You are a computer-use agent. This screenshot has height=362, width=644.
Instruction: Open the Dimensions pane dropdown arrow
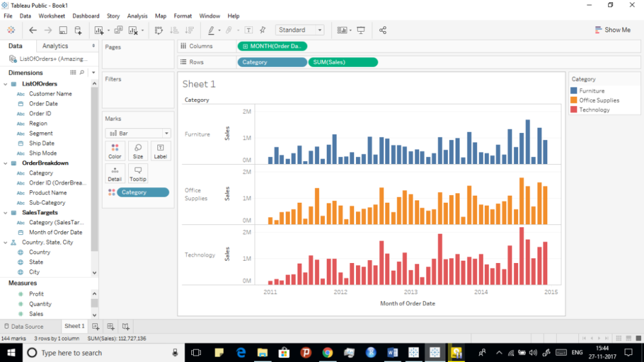93,73
